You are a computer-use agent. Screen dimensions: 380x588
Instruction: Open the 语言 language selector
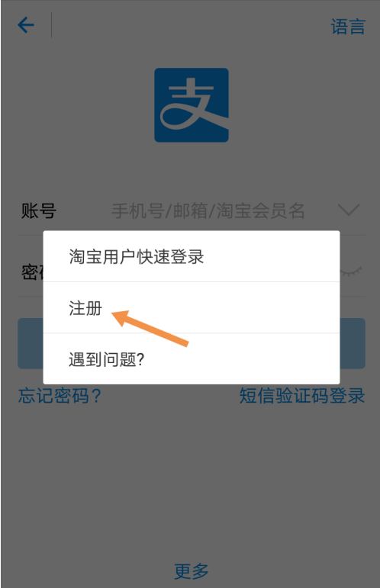348,27
